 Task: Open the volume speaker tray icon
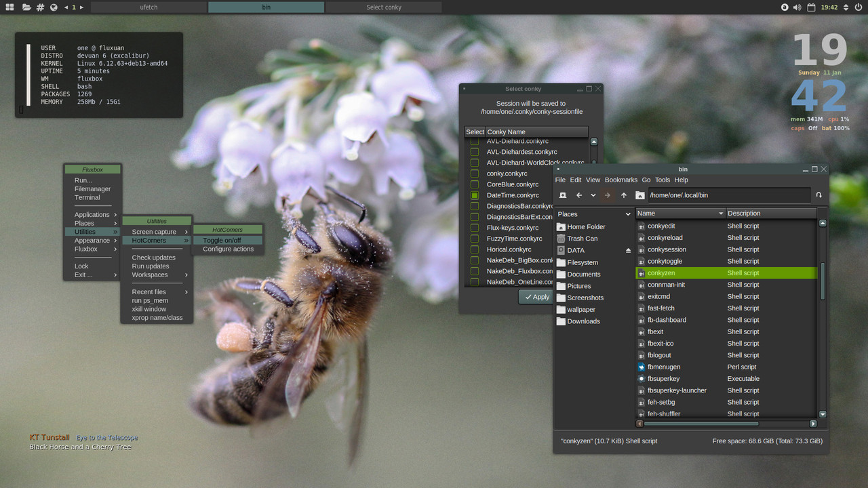(x=798, y=7)
